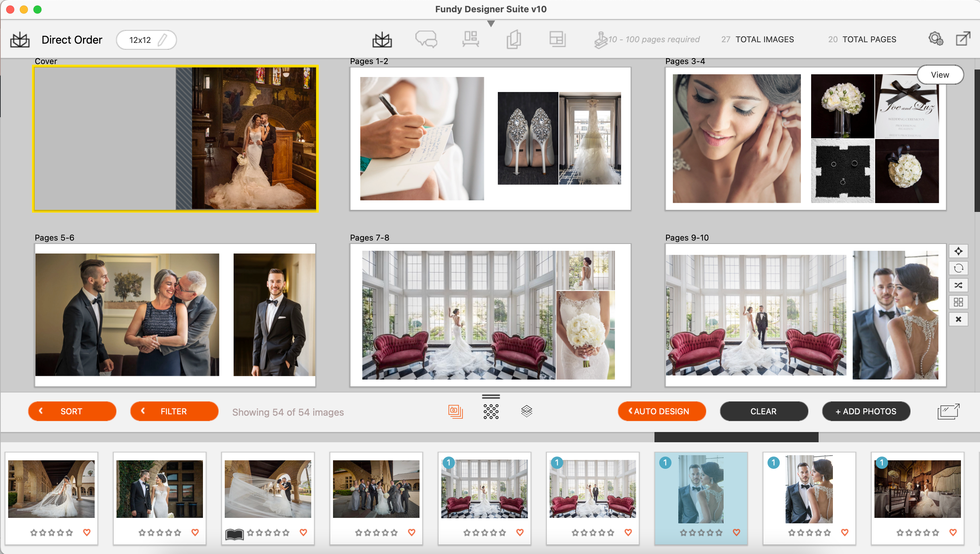Select the card layout design icon in toolbar
980x554 pixels.
point(558,39)
